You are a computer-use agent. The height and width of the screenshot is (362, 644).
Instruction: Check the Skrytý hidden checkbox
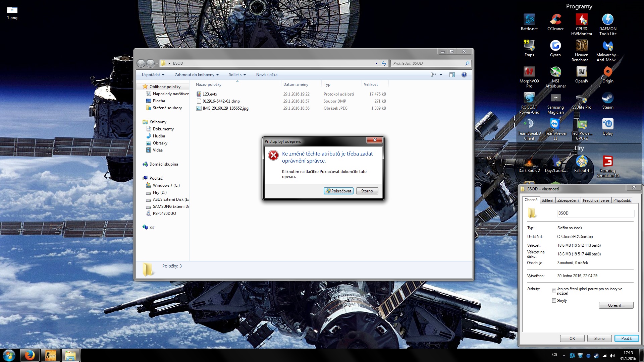554,301
